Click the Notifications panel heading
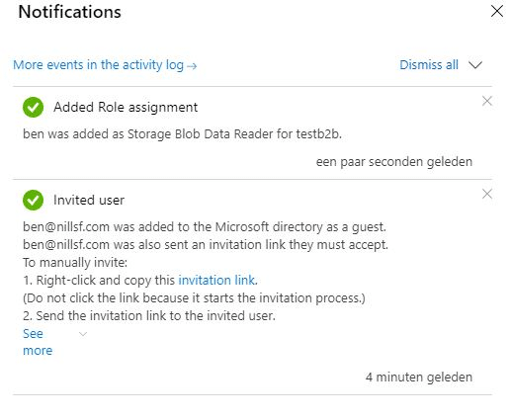 (70, 12)
